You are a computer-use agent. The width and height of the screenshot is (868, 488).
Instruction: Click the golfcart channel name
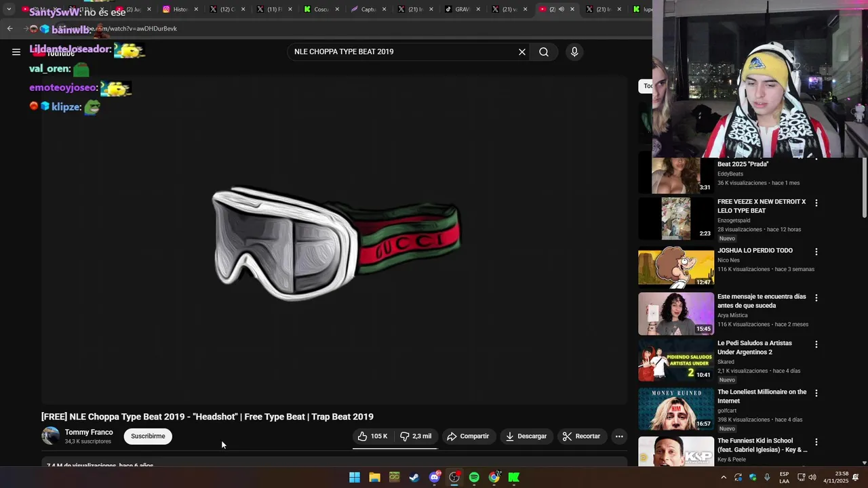[727, 411]
